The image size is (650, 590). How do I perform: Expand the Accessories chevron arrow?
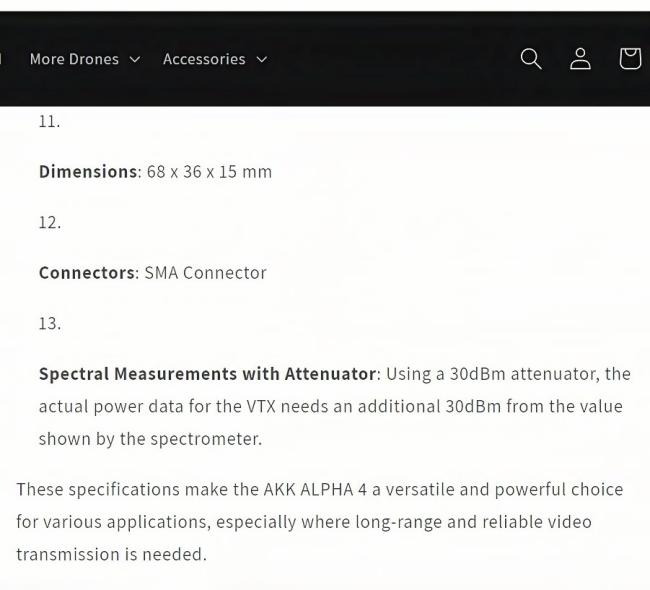pyautogui.click(x=262, y=60)
